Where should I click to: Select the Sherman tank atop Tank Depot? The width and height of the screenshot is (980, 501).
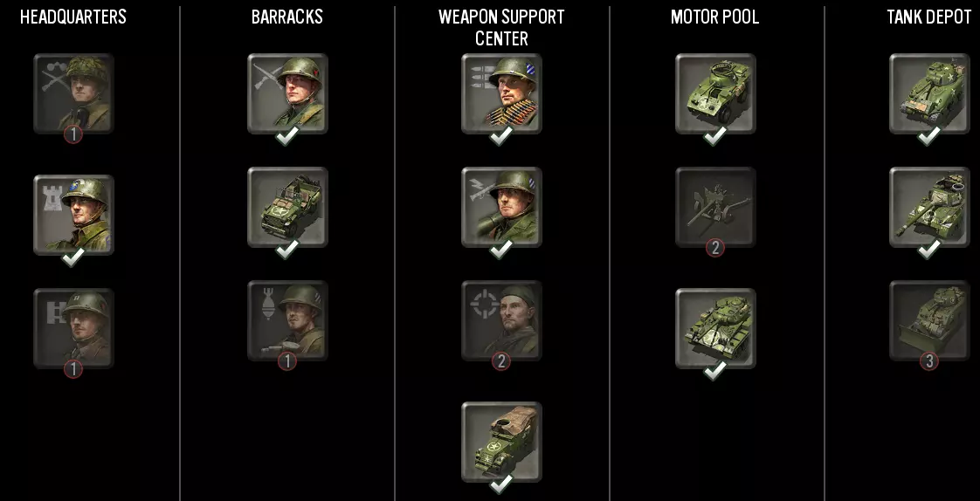(x=929, y=93)
